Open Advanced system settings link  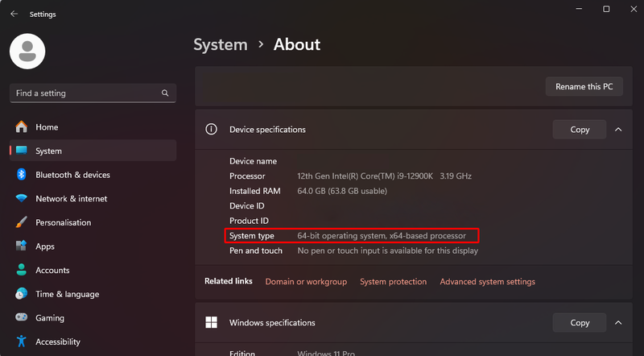[x=487, y=282]
